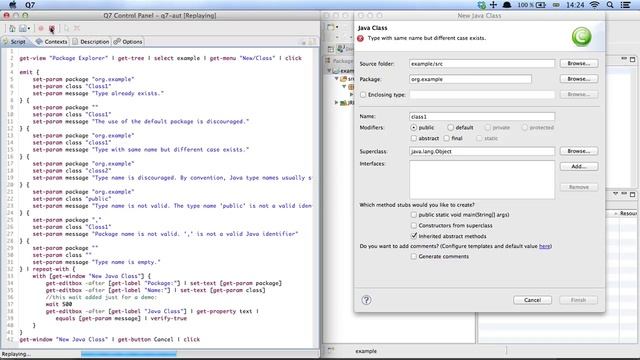Viewport: 640px width, 360px height.
Task: Click the Cancel button
Action: click(533, 300)
